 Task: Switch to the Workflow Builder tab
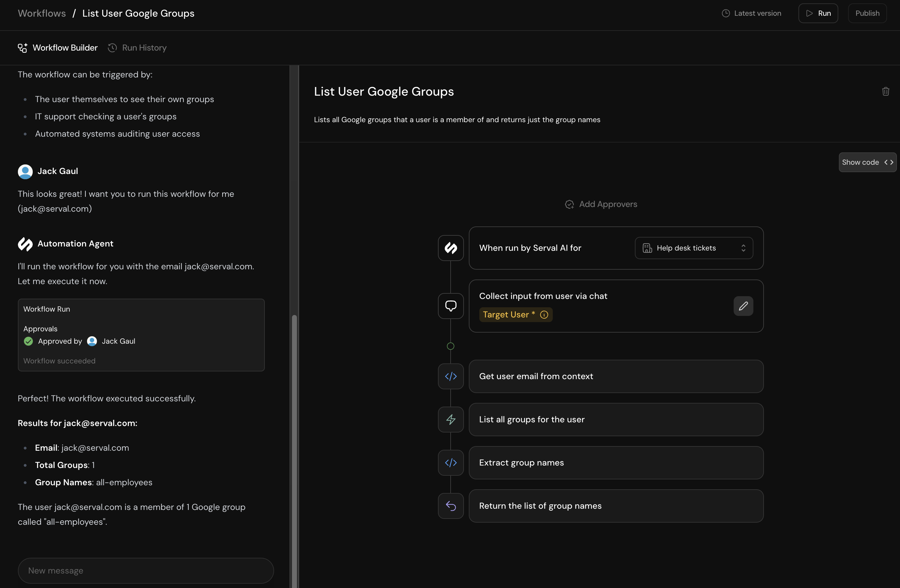(57, 48)
